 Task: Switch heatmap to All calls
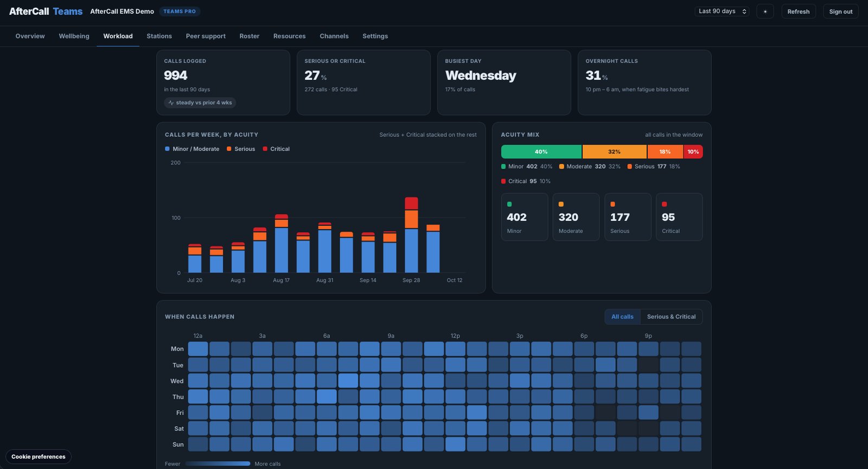(x=622, y=316)
